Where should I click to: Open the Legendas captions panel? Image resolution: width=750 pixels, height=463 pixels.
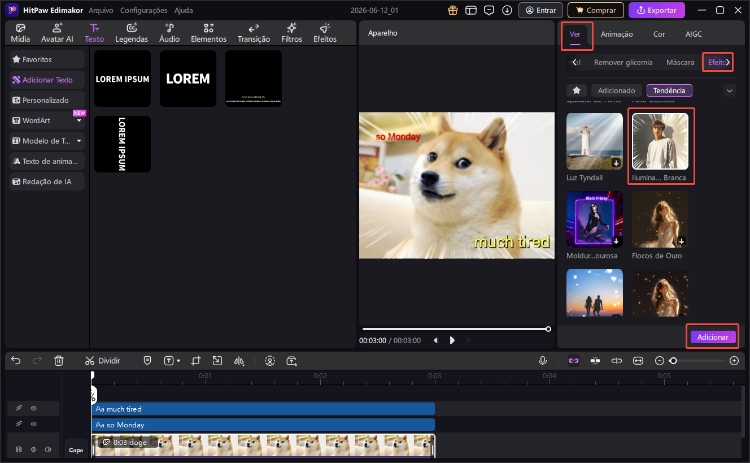tap(132, 33)
